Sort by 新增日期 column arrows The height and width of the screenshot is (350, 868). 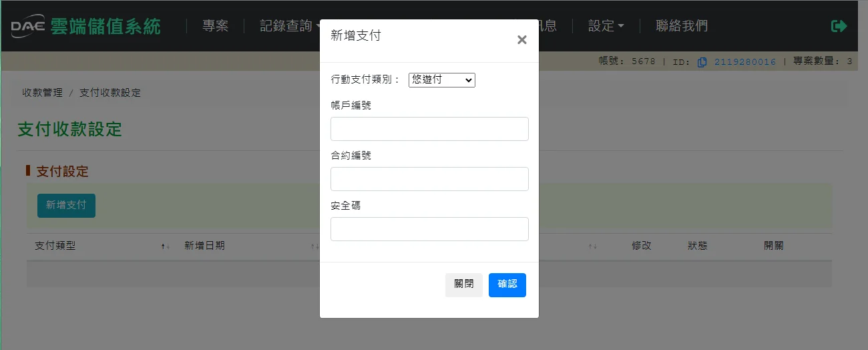click(x=314, y=246)
